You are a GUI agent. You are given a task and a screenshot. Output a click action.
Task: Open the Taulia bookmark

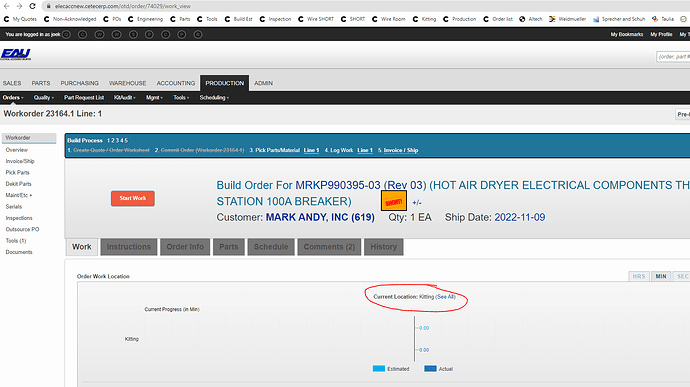click(x=663, y=19)
